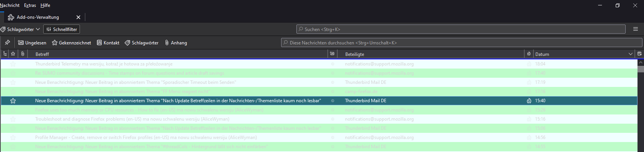The width and height of the screenshot is (644, 152).
Task: Star the 'Profile Manager' message
Action: point(13,137)
